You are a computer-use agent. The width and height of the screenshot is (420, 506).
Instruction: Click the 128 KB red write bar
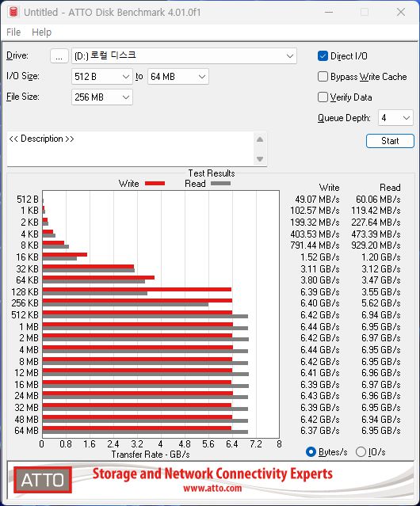[x=137, y=290]
